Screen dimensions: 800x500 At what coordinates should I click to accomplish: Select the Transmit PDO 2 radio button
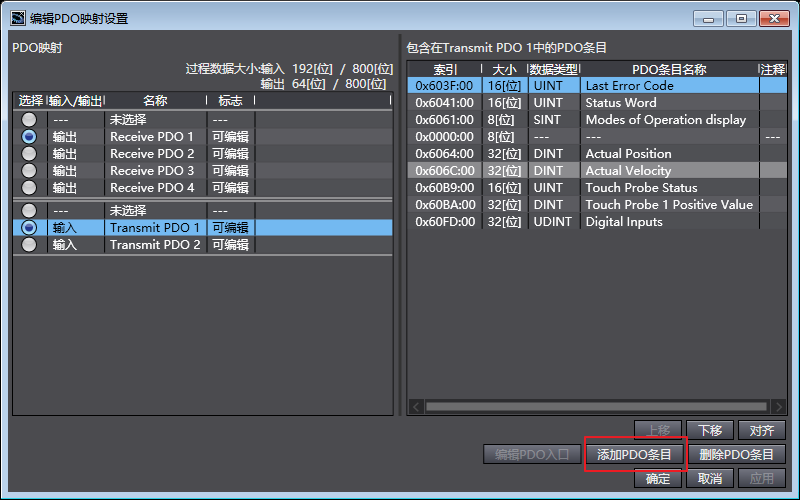click(29, 245)
